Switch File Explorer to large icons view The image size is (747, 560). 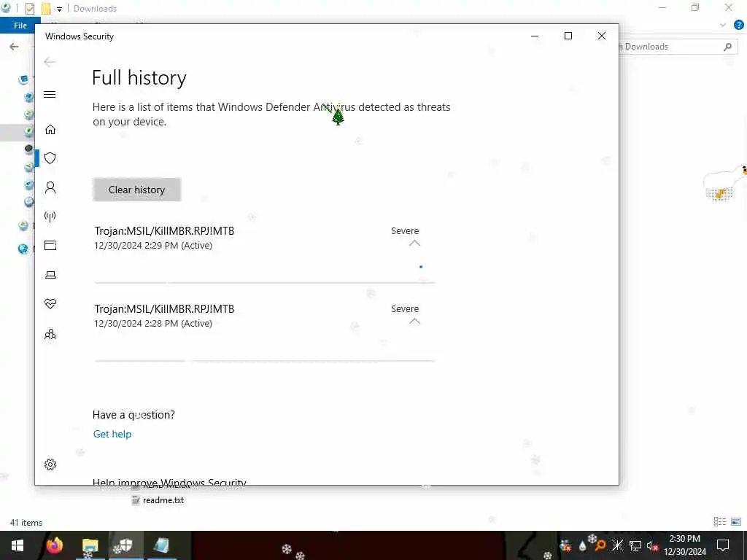tap(736, 522)
